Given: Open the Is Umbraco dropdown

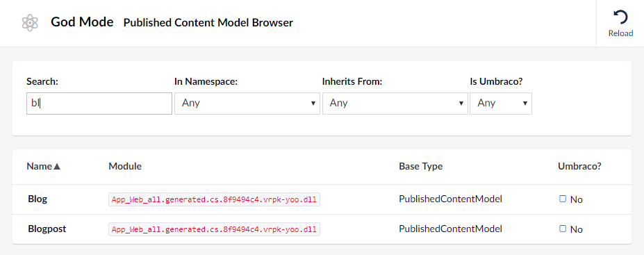Looking at the screenshot, I should tap(501, 103).
